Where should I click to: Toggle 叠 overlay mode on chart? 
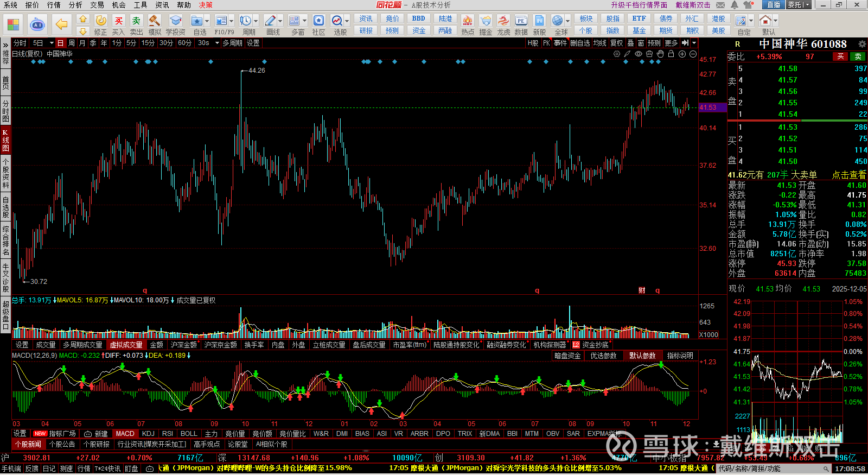pyautogui.click(x=630, y=43)
